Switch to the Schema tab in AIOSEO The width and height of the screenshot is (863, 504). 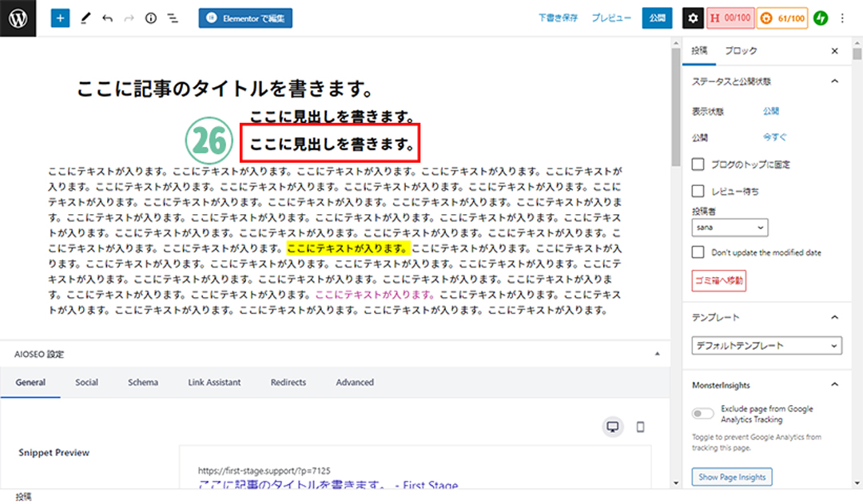pos(143,383)
